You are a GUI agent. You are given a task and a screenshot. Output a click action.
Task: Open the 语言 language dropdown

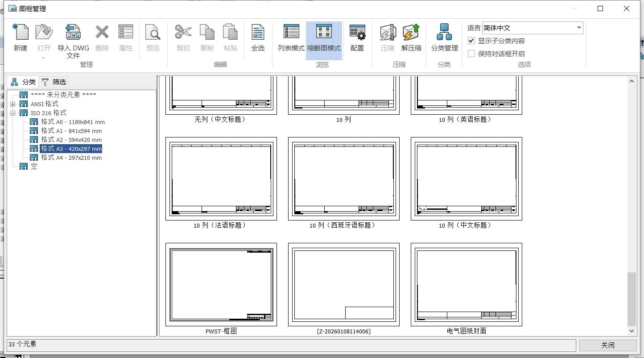(x=578, y=28)
